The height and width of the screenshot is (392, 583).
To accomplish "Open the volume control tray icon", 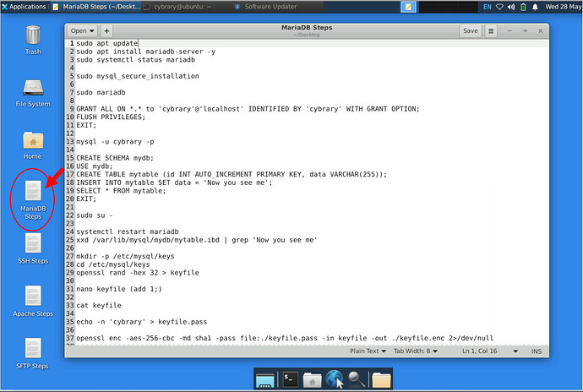I will 511,7.
